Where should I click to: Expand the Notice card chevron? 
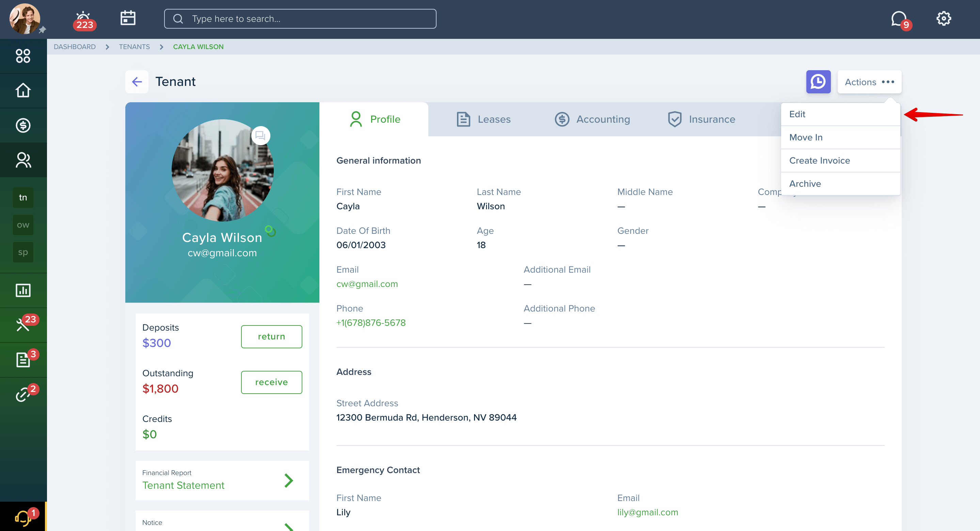tap(289, 527)
